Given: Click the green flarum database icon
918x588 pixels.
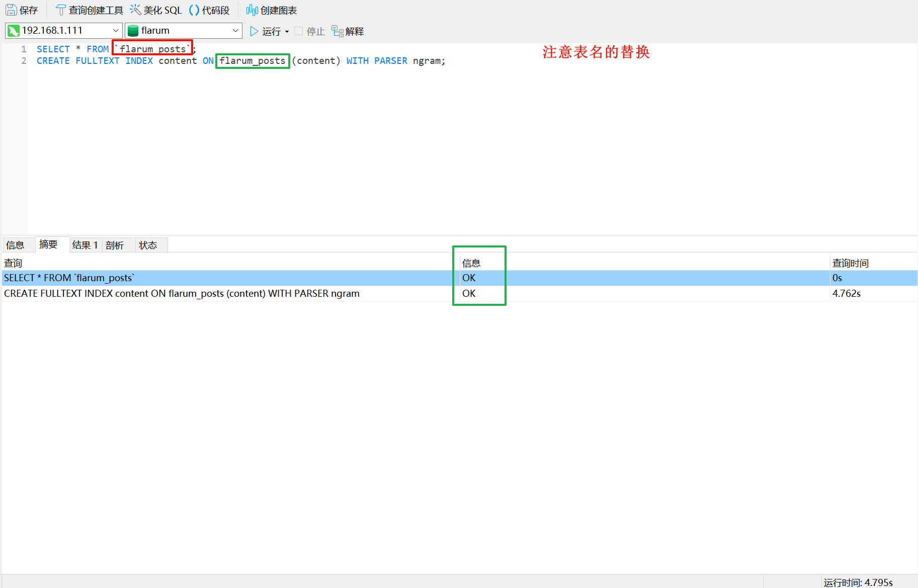Looking at the screenshot, I should point(133,31).
